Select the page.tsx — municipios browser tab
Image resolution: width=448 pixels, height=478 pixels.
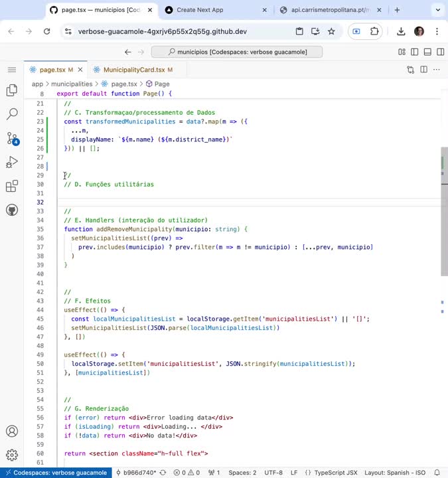click(x=101, y=10)
